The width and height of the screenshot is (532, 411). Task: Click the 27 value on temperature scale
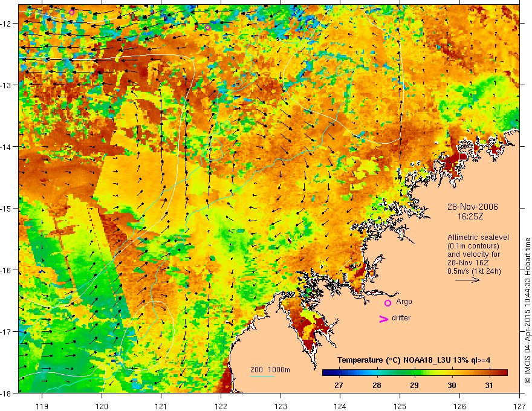339,385
